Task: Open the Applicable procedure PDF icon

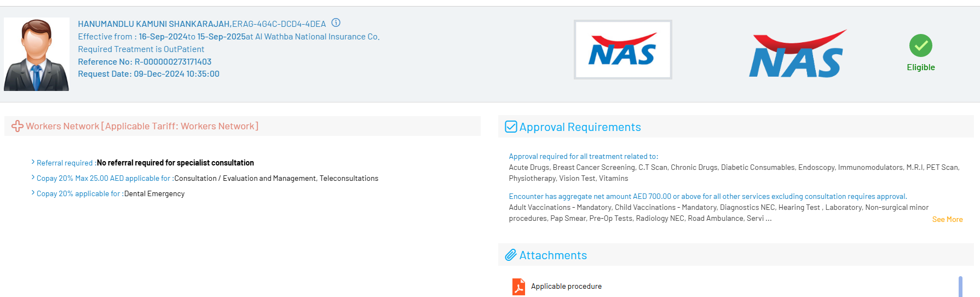Action: [x=518, y=287]
